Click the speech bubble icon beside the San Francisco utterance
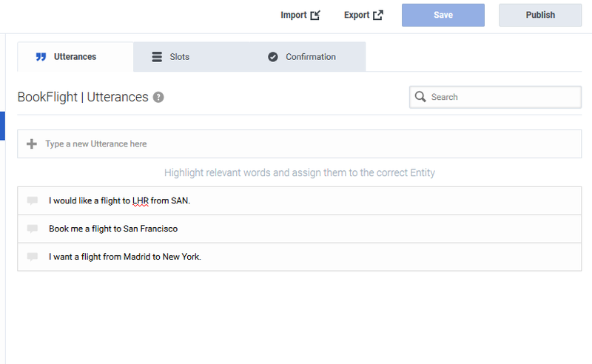The width and height of the screenshot is (592, 364). click(x=33, y=229)
